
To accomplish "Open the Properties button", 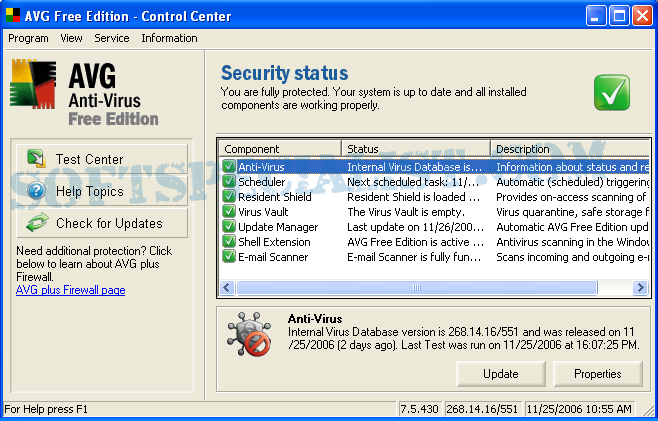I will coord(598,374).
